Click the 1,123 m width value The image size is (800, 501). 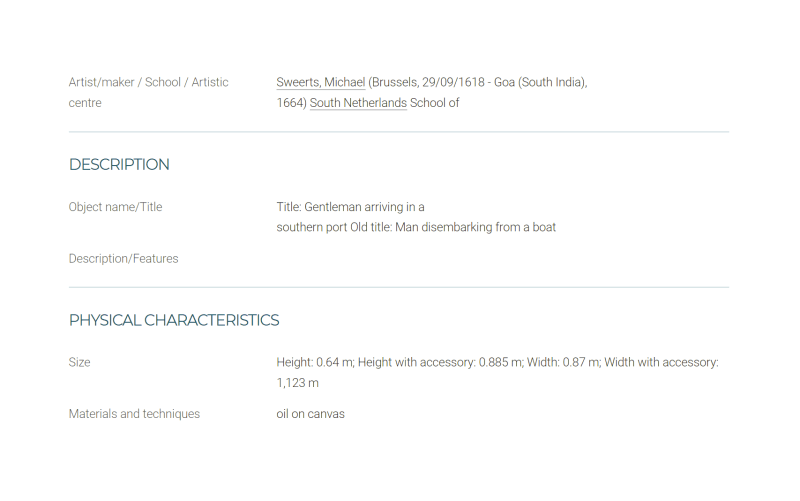(x=297, y=383)
